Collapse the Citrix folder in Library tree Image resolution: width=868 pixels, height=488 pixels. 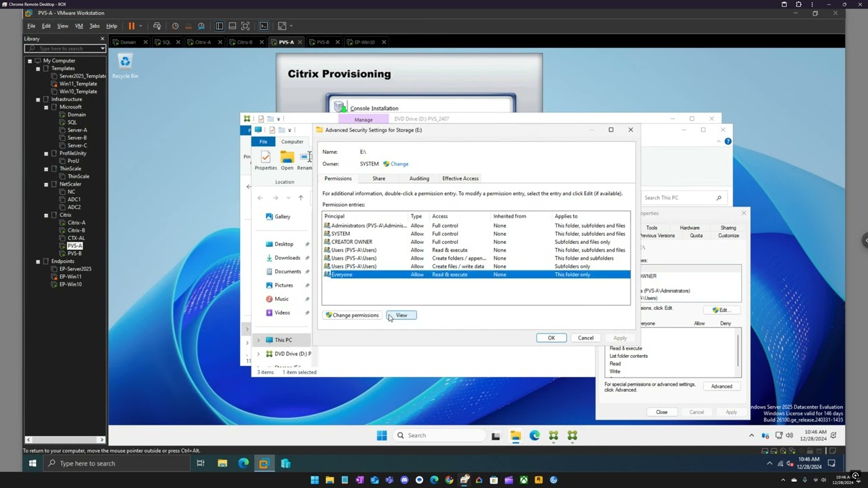pos(46,215)
